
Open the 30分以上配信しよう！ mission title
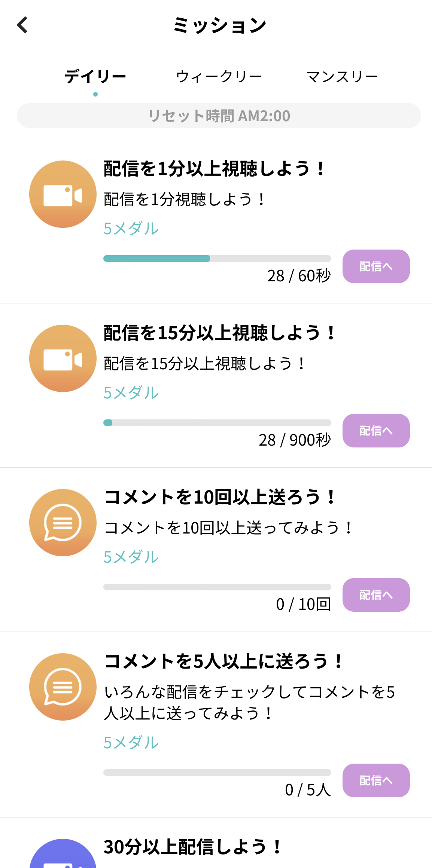click(192, 847)
